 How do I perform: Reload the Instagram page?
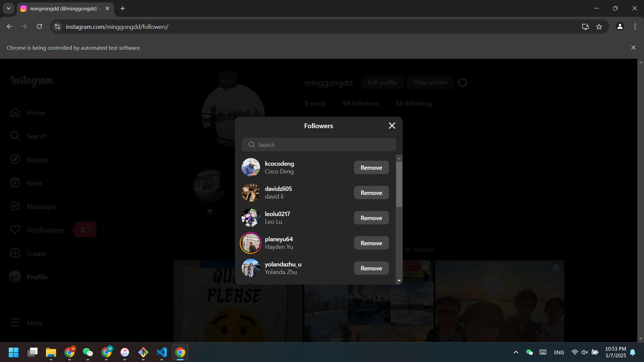39,27
